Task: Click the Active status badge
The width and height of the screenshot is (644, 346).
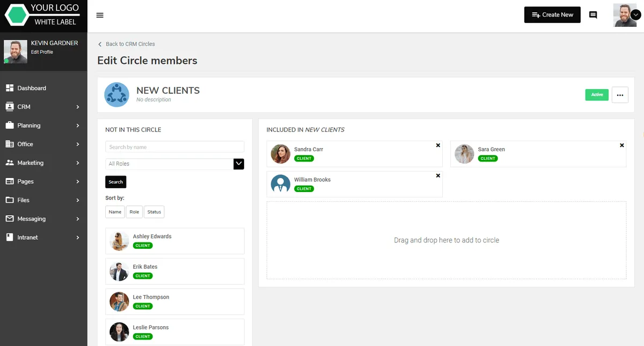Action: tap(597, 95)
